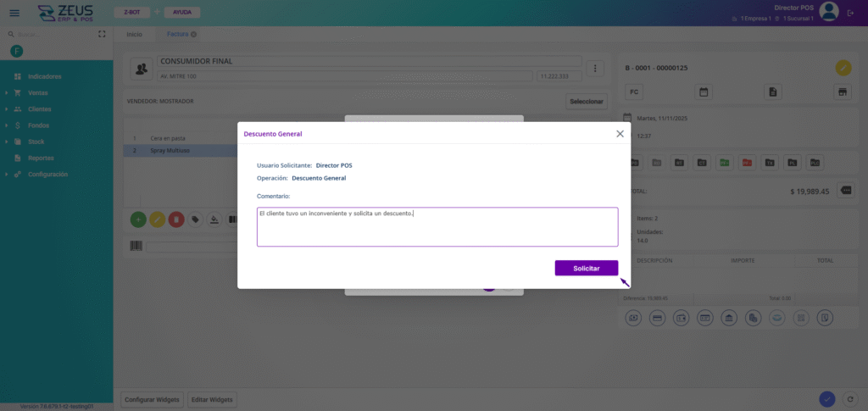Click the bank transfer payment icon
Viewport: 868px width, 411px height.
coord(728,318)
